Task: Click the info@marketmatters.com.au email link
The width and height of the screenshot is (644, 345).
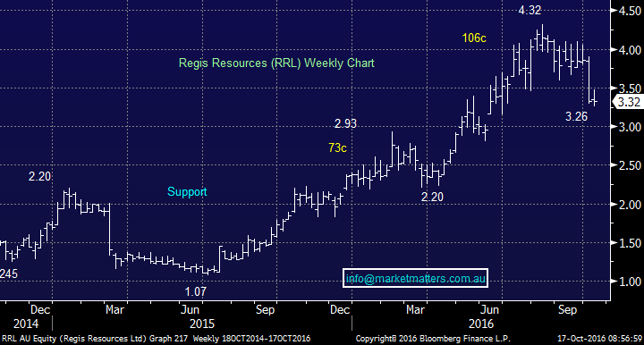Action: [415, 279]
